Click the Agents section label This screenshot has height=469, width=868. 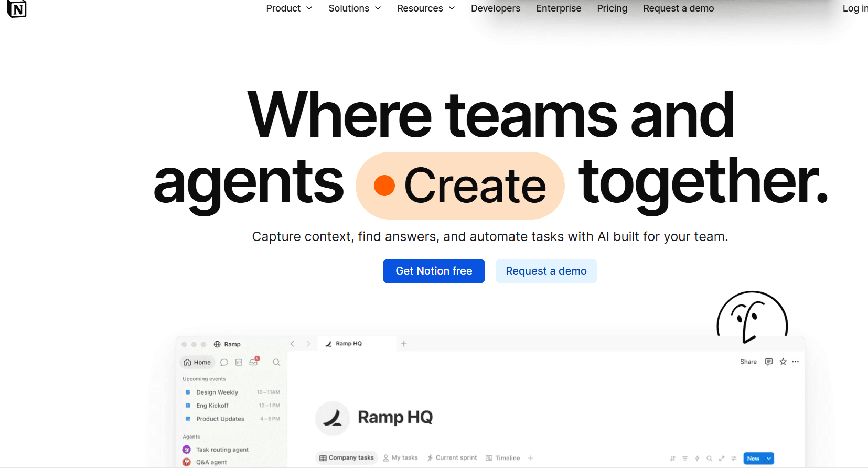pos(191,437)
